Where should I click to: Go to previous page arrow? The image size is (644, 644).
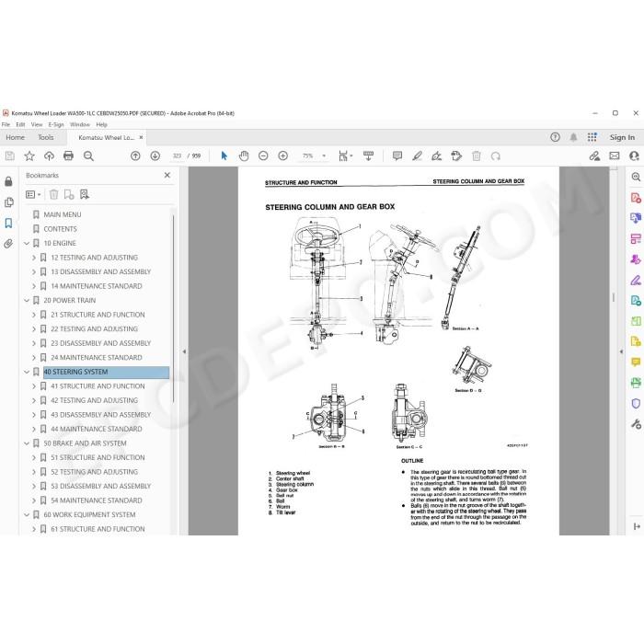point(135,156)
